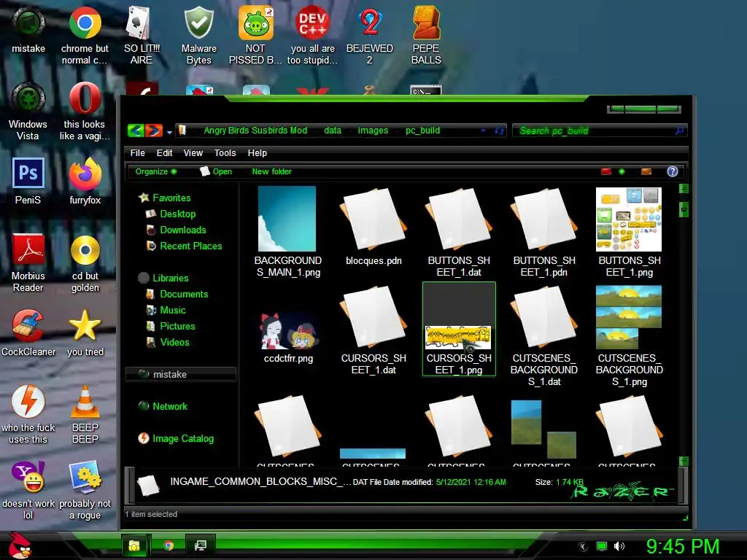Show hidden tray icons arrow
Screen dimensions: 747x560
click(583, 547)
